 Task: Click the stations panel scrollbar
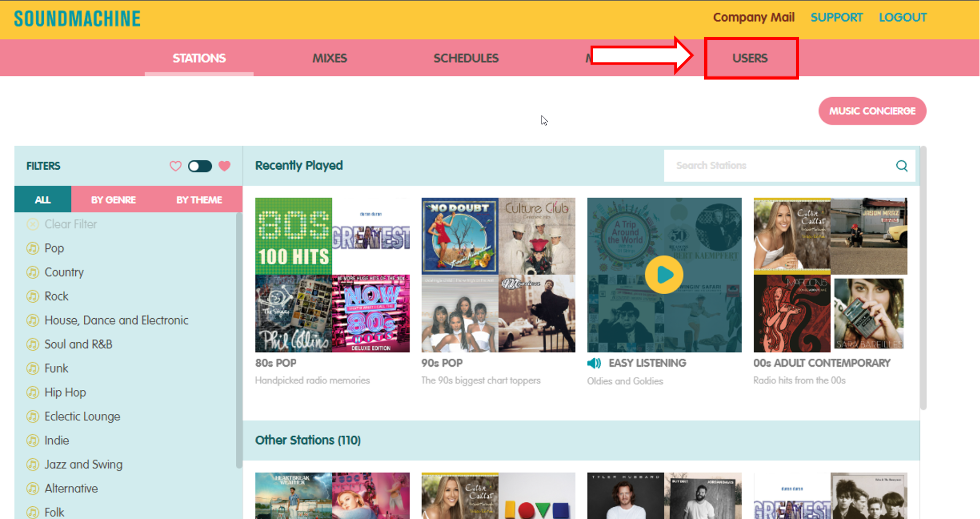tap(923, 278)
